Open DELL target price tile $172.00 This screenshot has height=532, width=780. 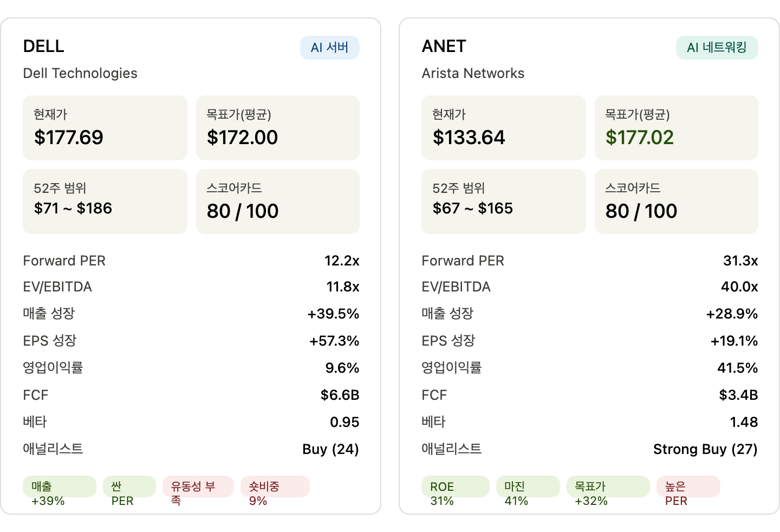(x=278, y=128)
